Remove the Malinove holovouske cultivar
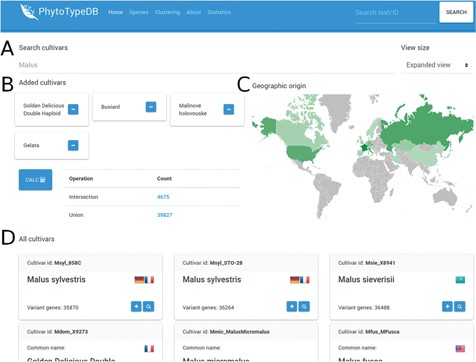This screenshot has height=362, width=476. [x=229, y=109]
